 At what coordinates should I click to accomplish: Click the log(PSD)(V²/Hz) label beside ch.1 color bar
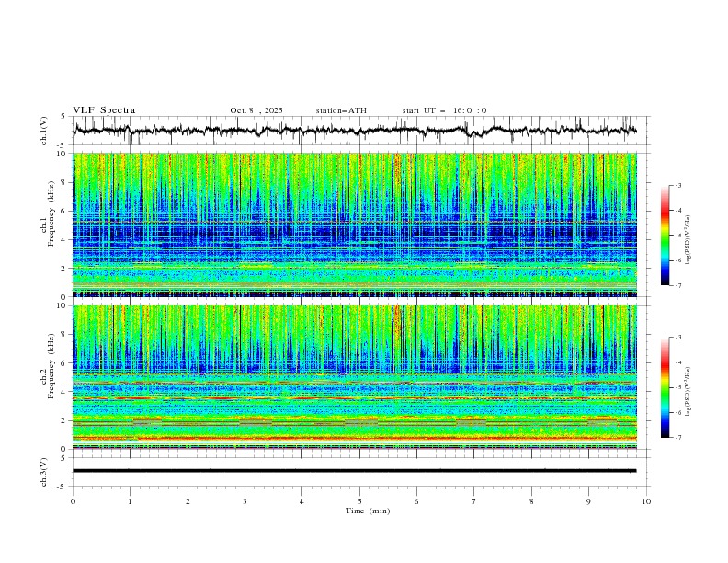click(x=688, y=240)
